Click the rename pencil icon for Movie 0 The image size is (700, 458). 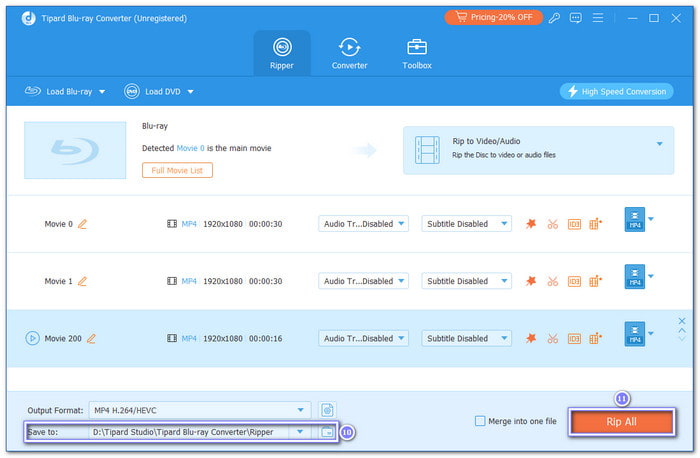pos(82,224)
